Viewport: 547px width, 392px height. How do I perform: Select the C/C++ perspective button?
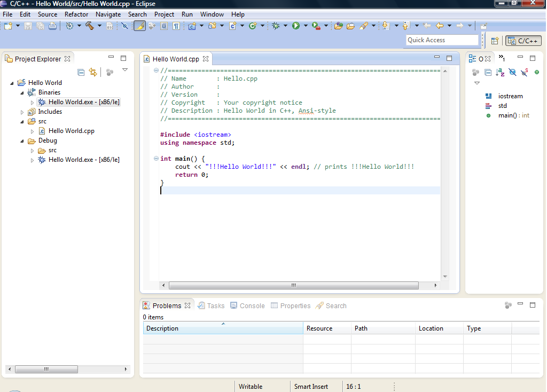523,41
